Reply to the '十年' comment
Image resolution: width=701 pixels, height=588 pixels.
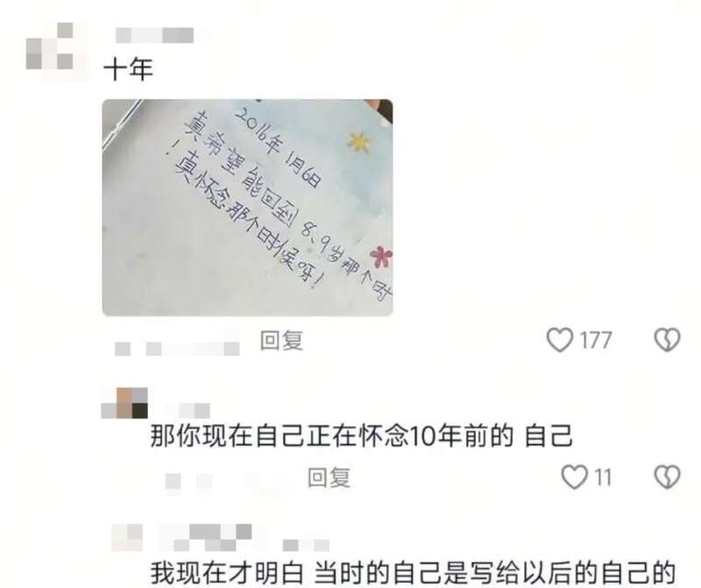pos(281,341)
